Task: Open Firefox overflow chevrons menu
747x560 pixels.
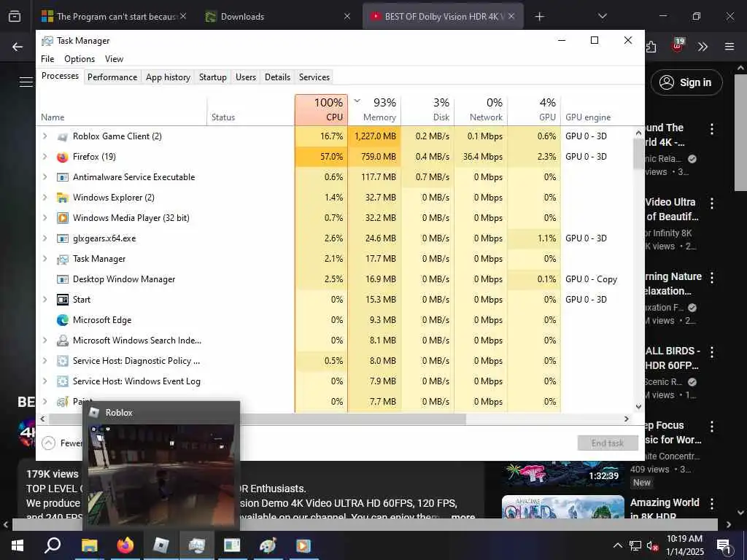Action: click(x=703, y=47)
